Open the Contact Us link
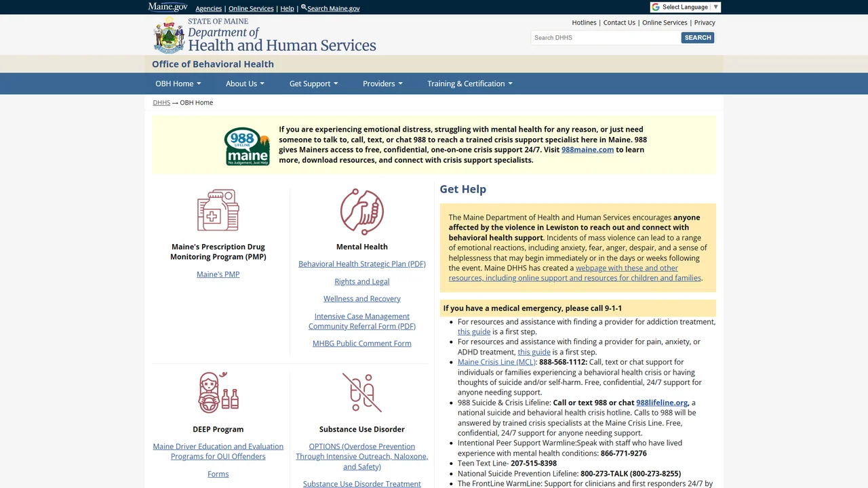 click(x=619, y=22)
